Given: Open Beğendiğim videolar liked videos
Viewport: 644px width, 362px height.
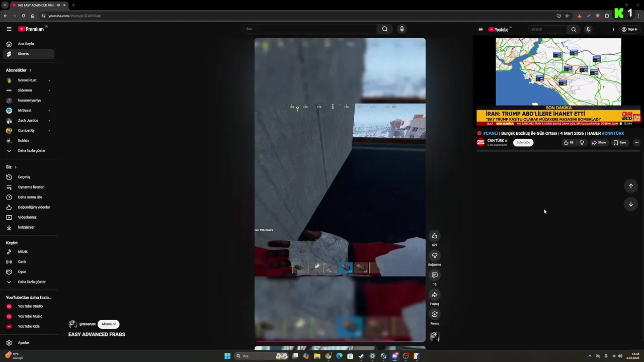Looking at the screenshot, I should pyautogui.click(x=29, y=207).
